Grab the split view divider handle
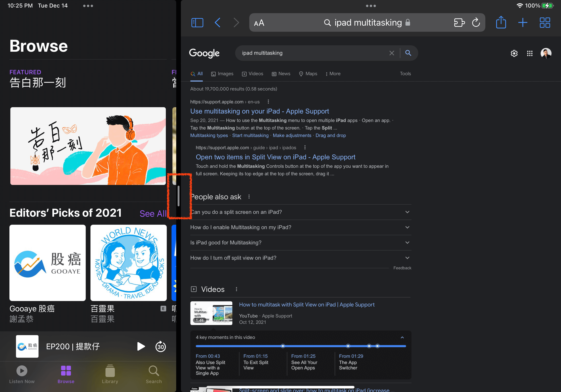The image size is (561, 392). 179,196
